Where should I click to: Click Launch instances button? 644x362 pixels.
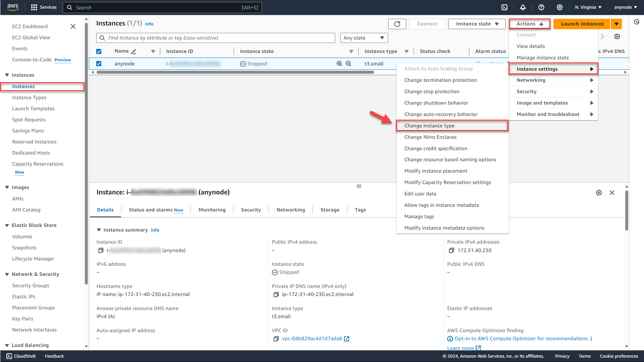583,24
